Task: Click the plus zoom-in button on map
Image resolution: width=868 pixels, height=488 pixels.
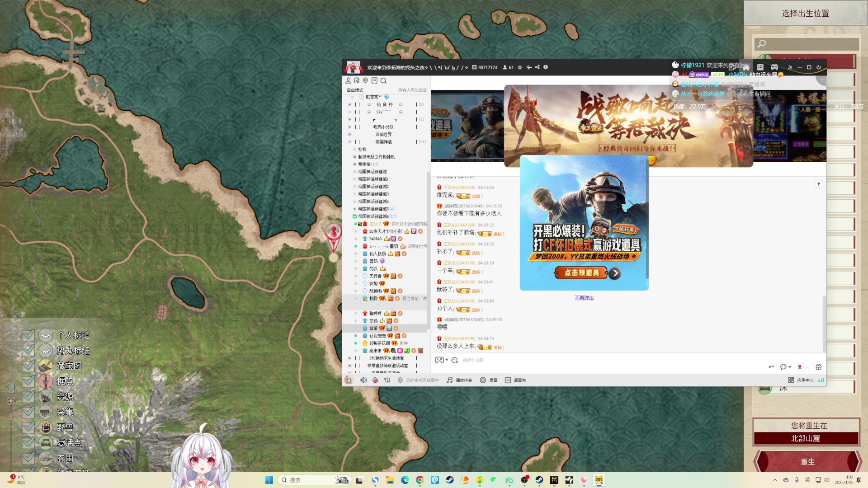Action: click(11, 401)
